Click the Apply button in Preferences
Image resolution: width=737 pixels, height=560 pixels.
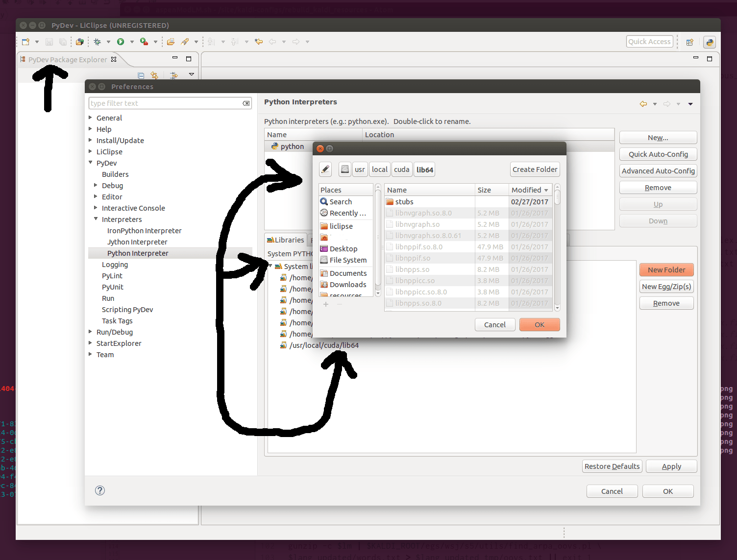coord(671,466)
